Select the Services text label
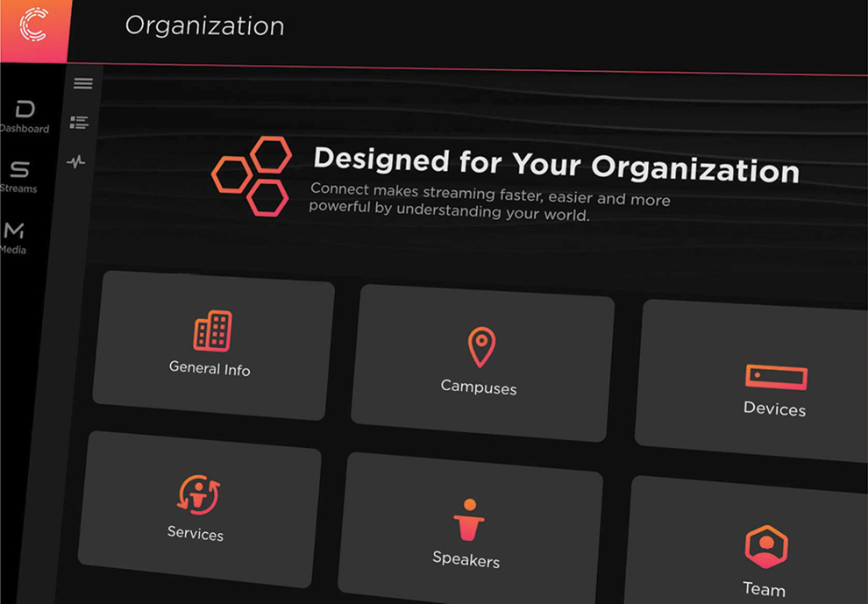 tap(196, 533)
